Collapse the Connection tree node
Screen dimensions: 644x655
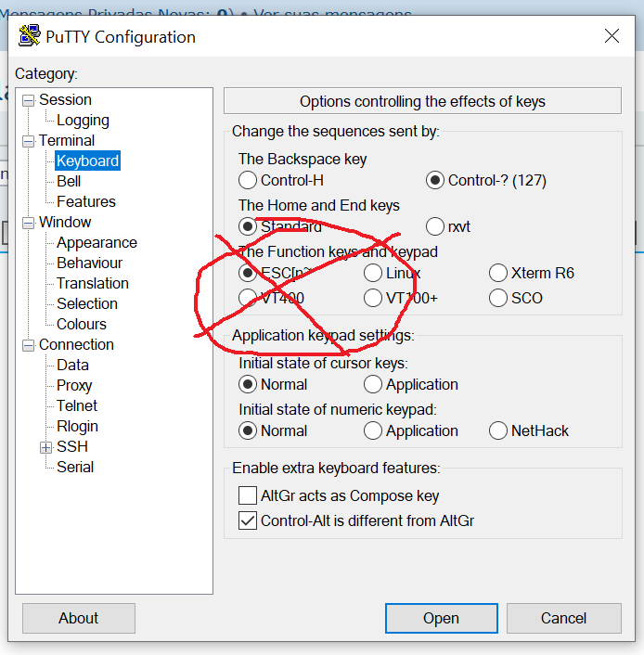28,345
